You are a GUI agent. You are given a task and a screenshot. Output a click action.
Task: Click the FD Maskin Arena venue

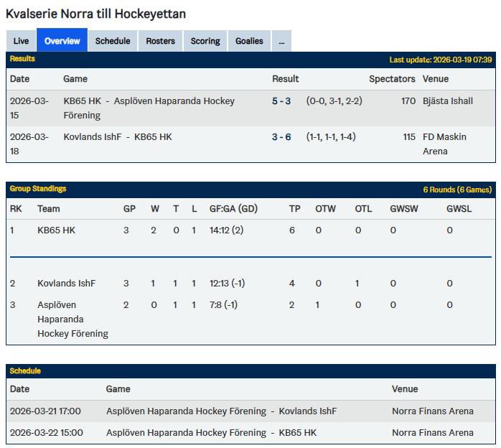click(444, 144)
